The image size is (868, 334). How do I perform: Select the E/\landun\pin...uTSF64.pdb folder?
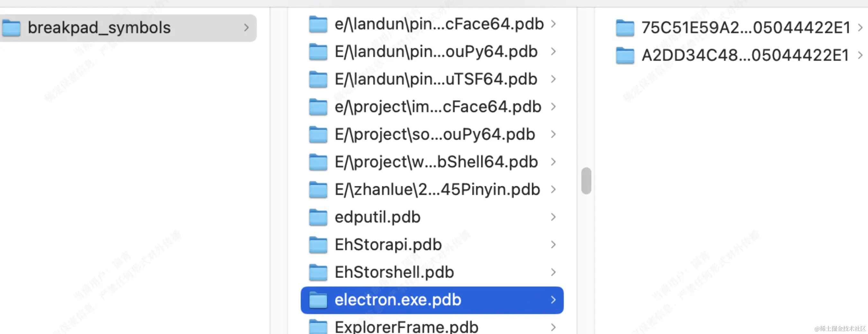(432, 79)
